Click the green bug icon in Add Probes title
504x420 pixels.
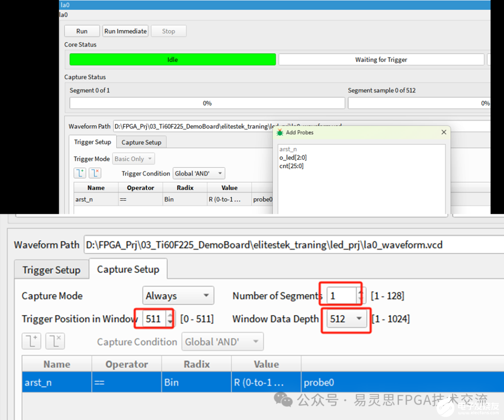tap(280, 133)
